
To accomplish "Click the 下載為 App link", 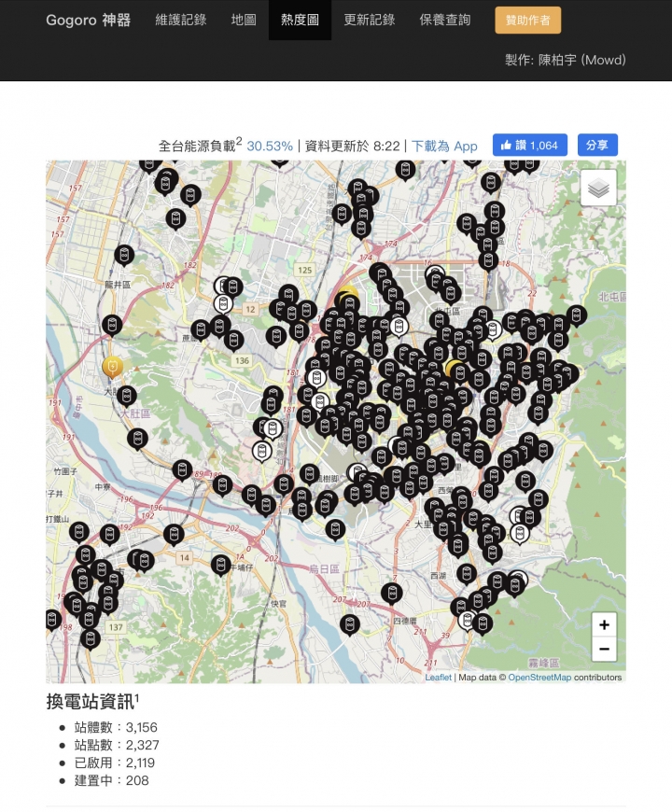I will click(x=444, y=146).
